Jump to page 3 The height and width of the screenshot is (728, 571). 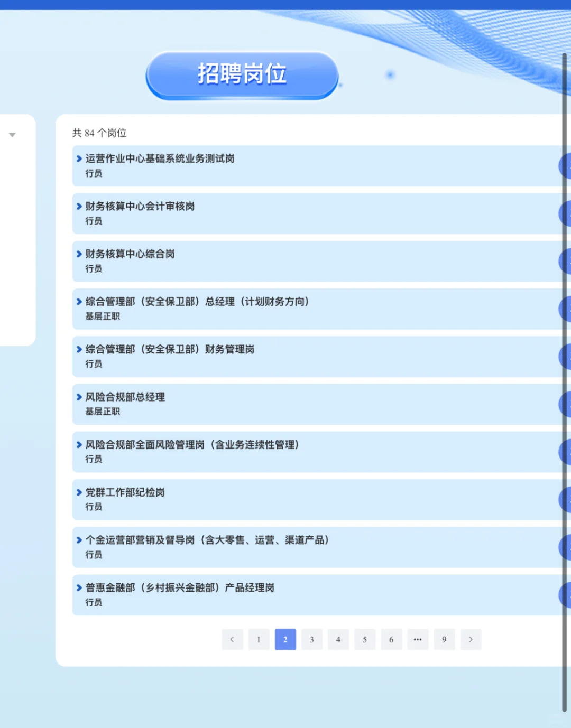pyautogui.click(x=312, y=639)
